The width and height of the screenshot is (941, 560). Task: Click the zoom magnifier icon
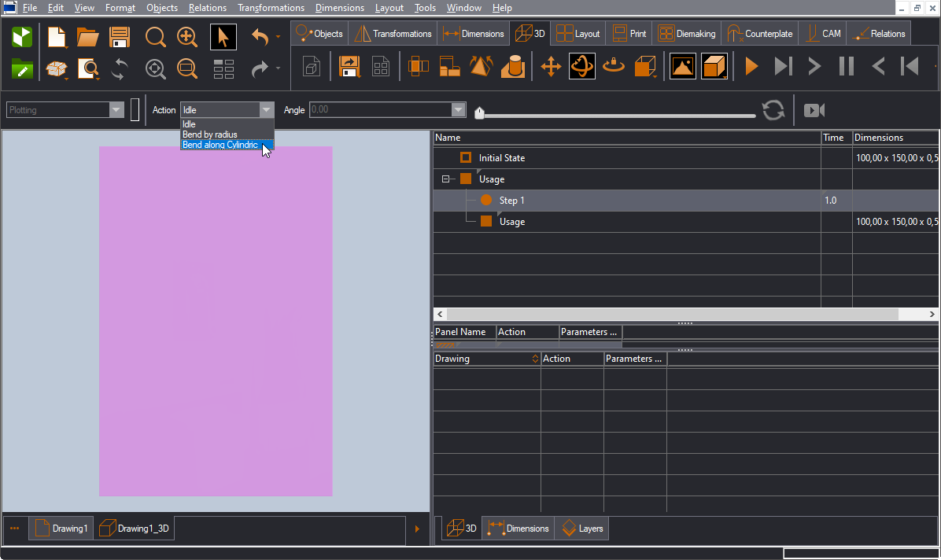click(x=156, y=37)
